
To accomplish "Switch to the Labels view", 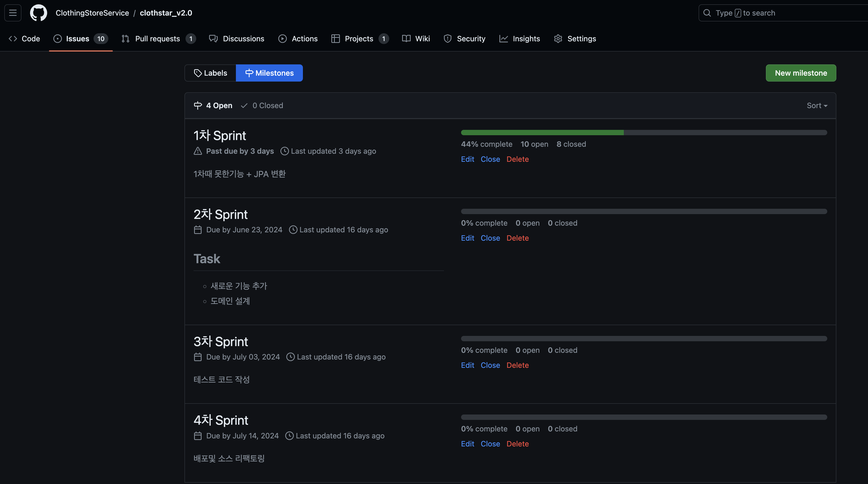I will 211,73.
